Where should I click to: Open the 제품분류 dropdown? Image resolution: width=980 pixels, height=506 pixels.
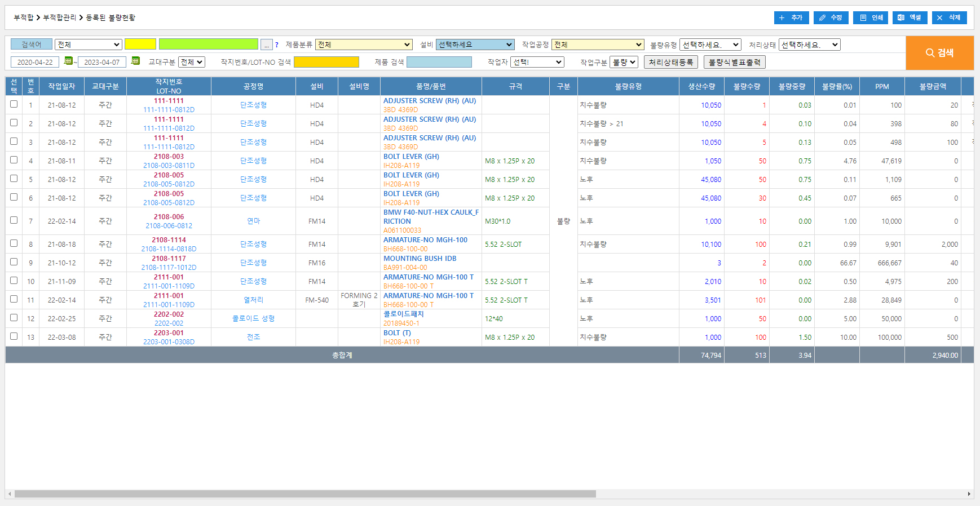(x=364, y=45)
